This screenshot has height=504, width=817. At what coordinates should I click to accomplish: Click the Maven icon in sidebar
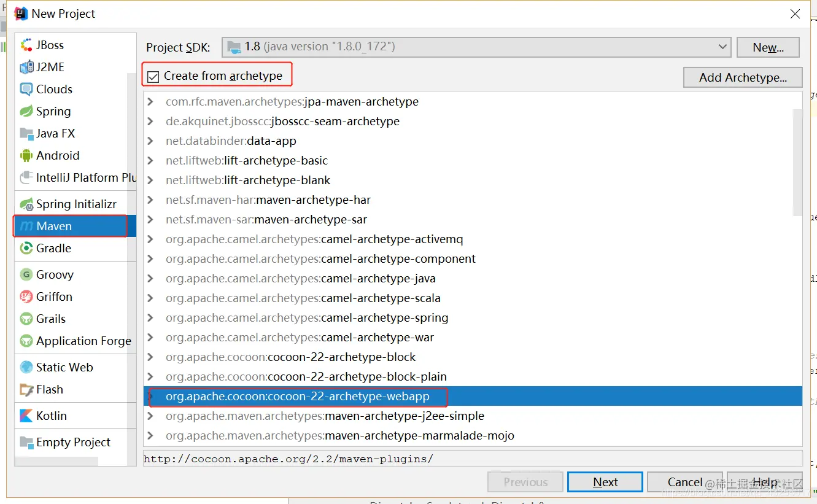click(x=26, y=226)
